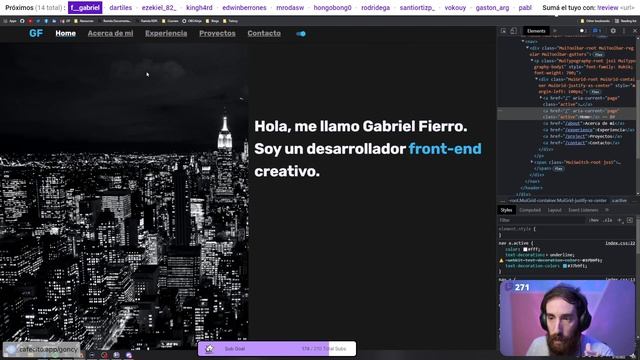Select the Experiencia anchor DOM row

coord(589,130)
